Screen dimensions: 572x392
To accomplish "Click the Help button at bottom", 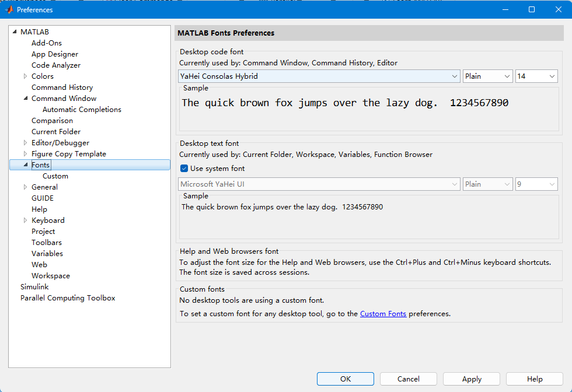I will pos(535,379).
